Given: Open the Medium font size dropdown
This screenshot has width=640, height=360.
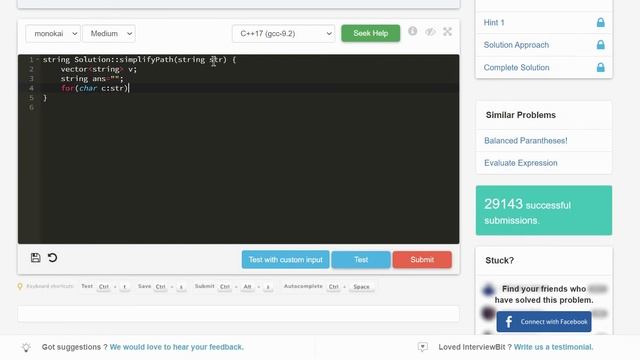Looking at the screenshot, I should coord(109,33).
